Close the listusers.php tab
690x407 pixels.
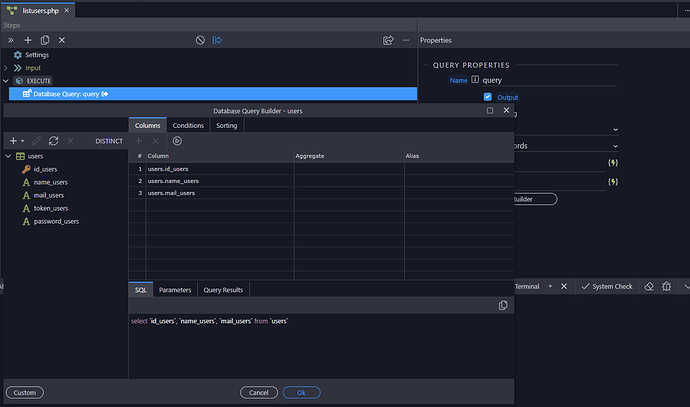click(66, 10)
